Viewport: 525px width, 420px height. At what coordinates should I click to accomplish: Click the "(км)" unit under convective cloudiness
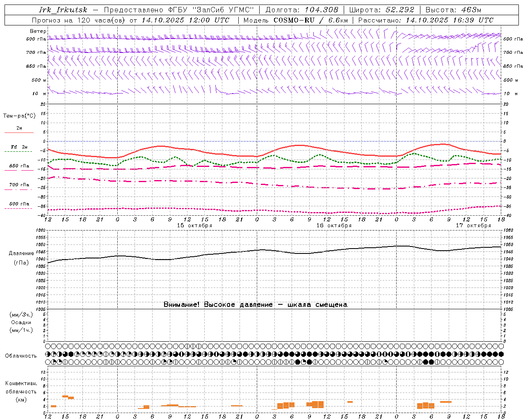point(21,399)
